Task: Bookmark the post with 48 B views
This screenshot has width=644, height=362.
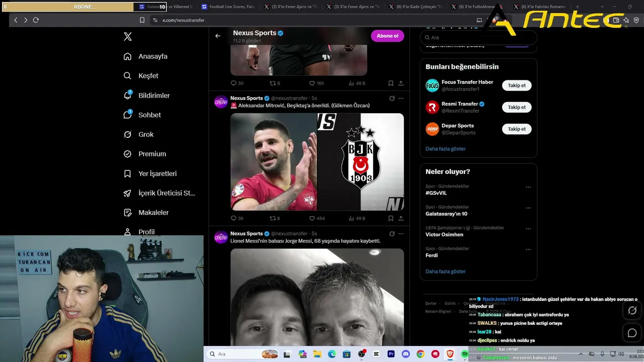Action: [391, 83]
